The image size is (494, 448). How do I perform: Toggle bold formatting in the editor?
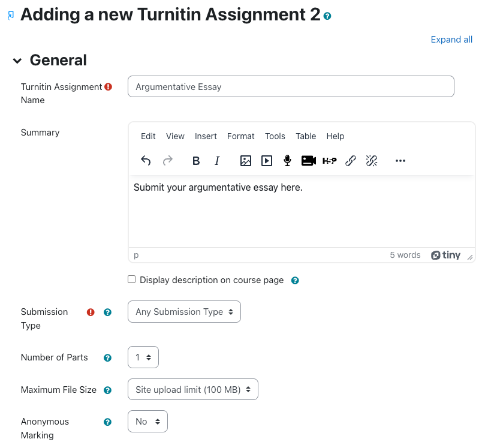pos(196,161)
